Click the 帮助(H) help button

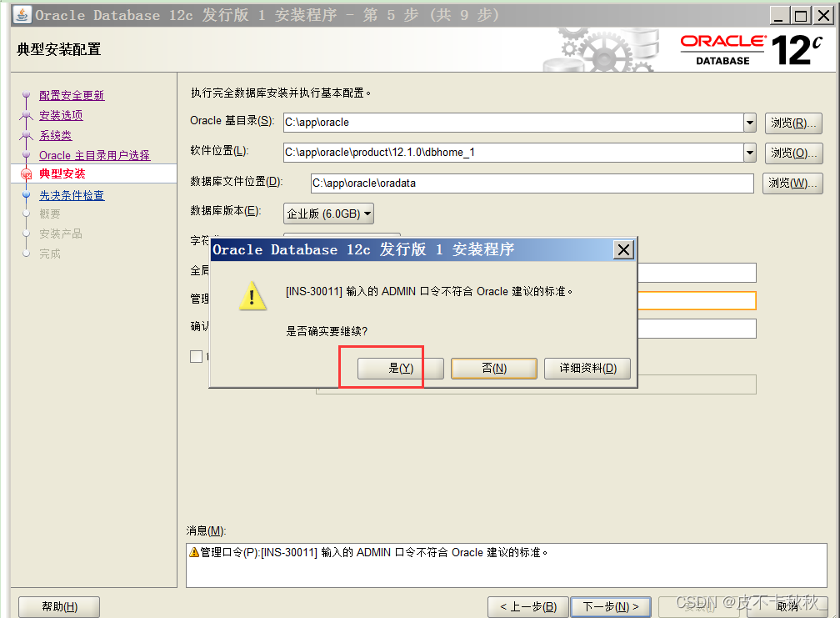[x=59, y=607]
